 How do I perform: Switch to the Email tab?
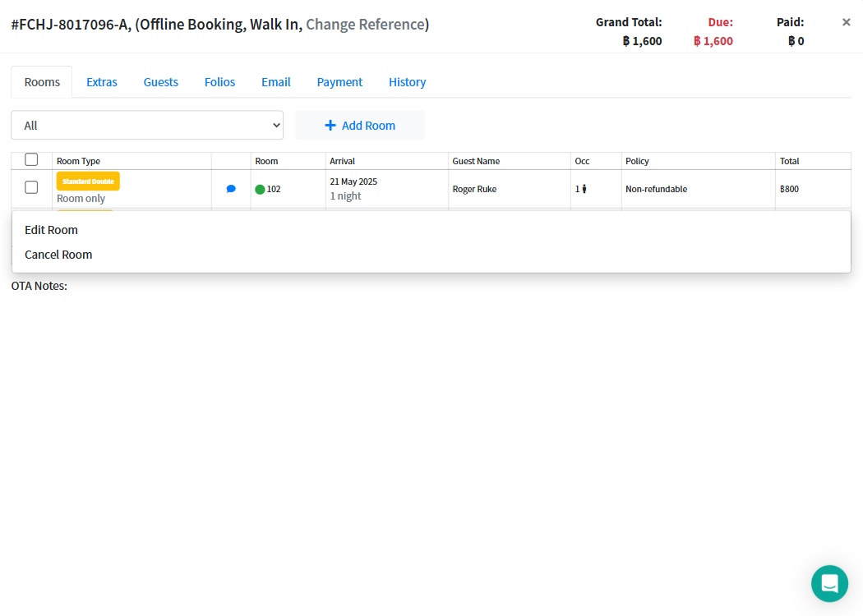(276, 82)
